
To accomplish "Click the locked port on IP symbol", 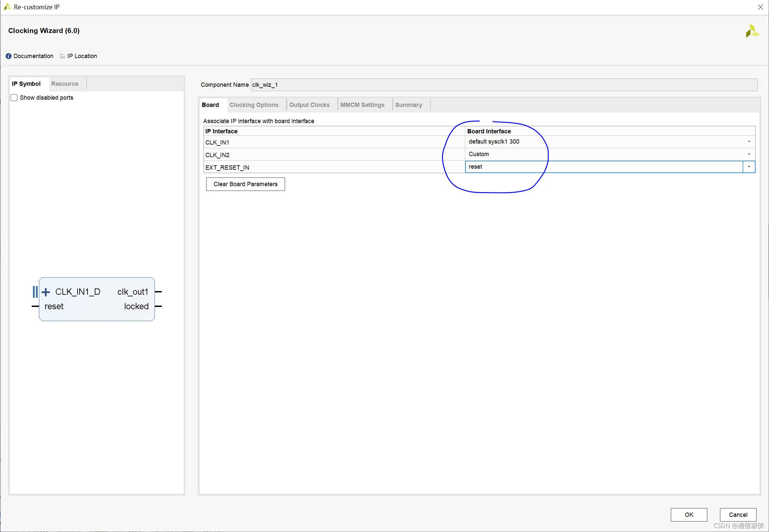I will pos(136,306).
